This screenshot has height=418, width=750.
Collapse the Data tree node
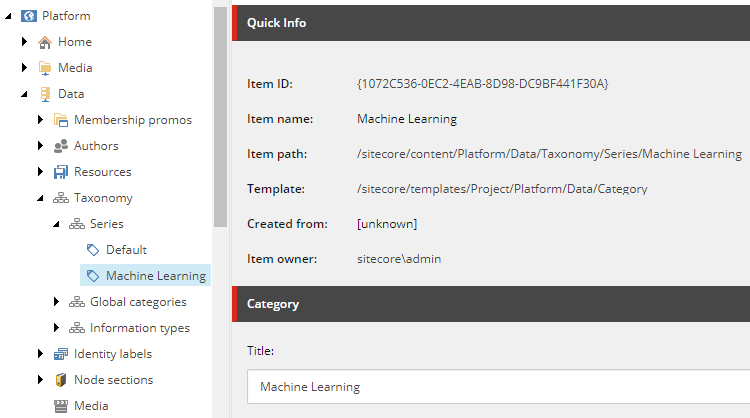(24, 94)
